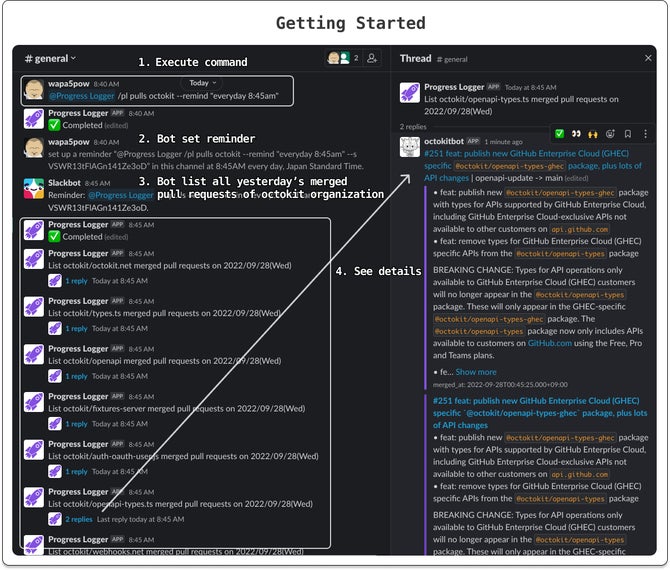The width and height of the screenshot is (670, 570).
Task: Open 1 reply under octokit/types.ts message
Action: 76,329
